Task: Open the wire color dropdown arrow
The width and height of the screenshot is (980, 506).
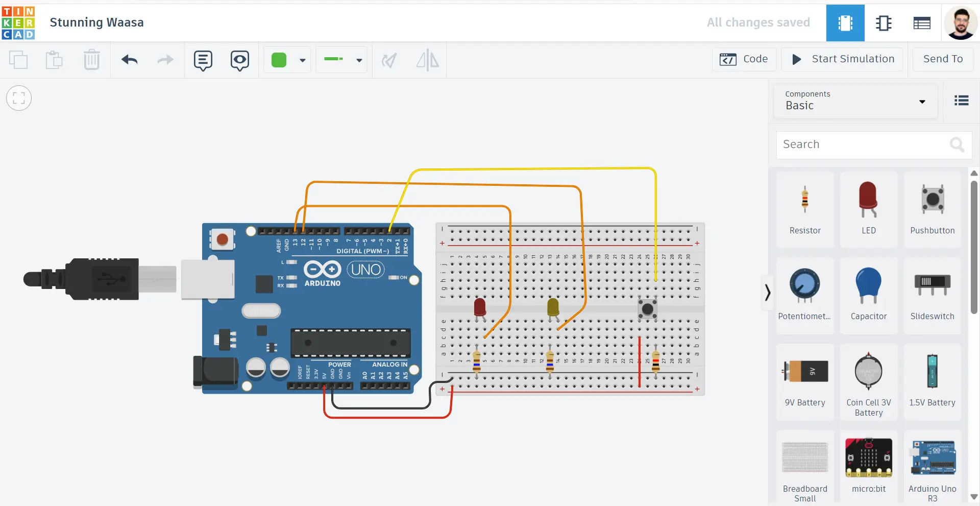Action: (x=303, y=60)
